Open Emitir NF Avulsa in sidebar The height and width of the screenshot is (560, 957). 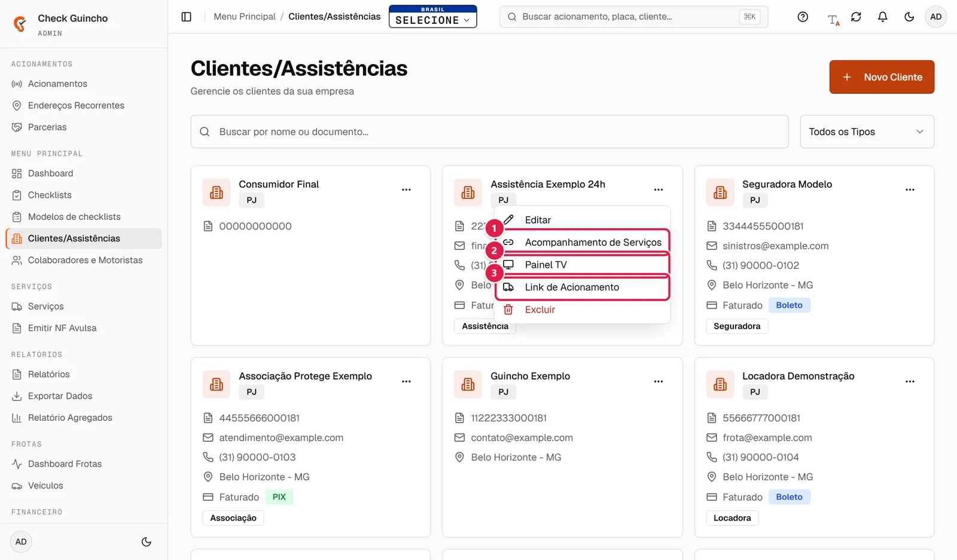click(84, 328)
